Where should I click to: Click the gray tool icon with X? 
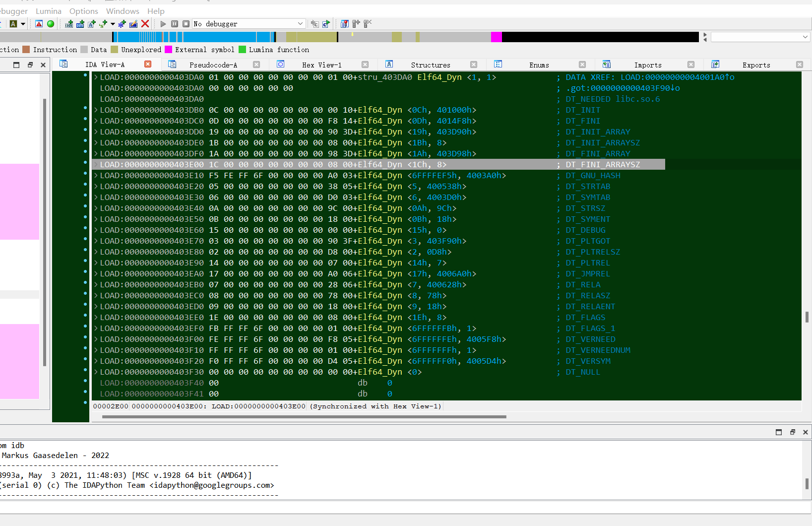(x=368, y=24)
